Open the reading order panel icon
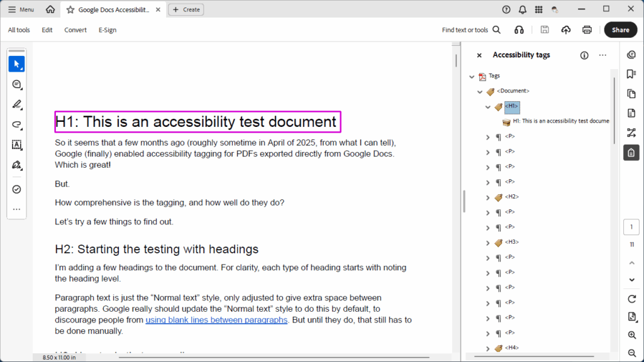Viewport: 644px width, 362px height. (631, 133)
